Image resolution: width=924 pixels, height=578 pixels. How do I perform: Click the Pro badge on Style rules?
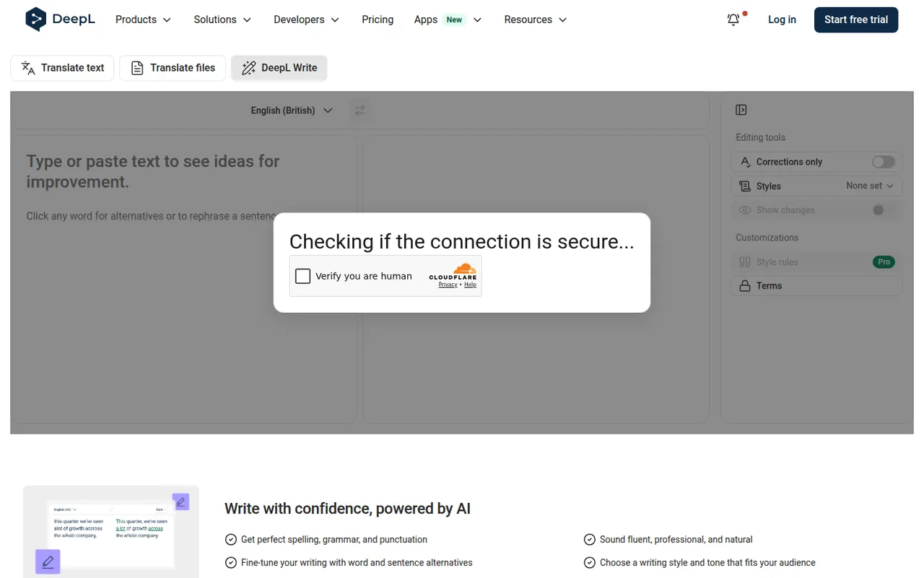coord(884,262)
